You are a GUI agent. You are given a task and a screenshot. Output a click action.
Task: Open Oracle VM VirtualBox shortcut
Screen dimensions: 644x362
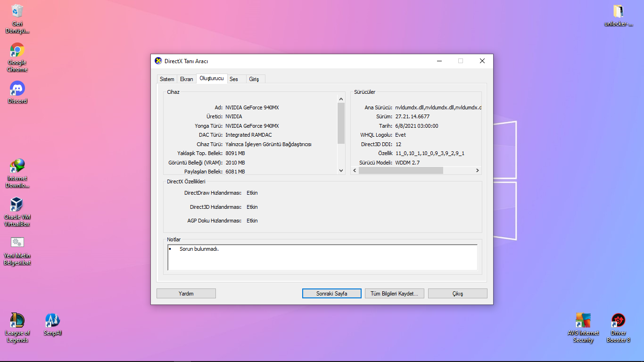point(17,212)
